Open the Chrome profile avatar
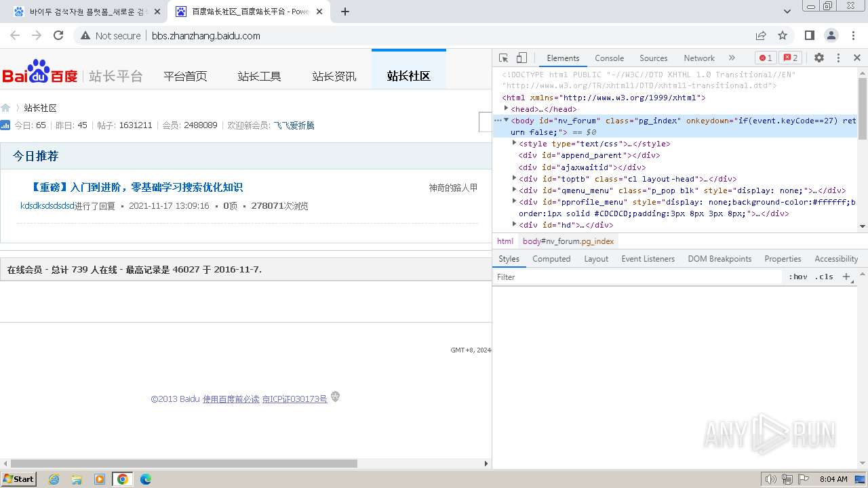 click(831, 36)
